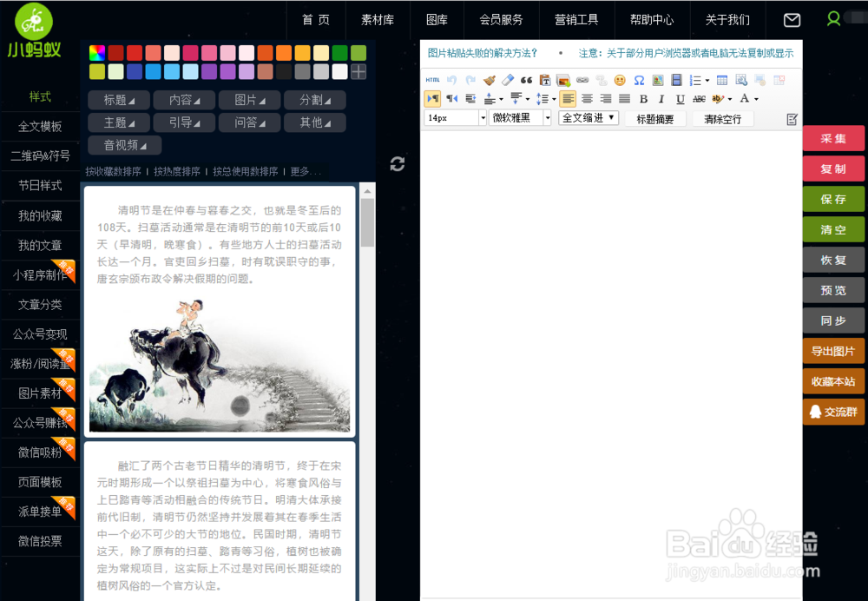Image resolution: width=868 pixels, height=601 pixels.
Task: Click the red 采集 button
Action: [833, 138]
